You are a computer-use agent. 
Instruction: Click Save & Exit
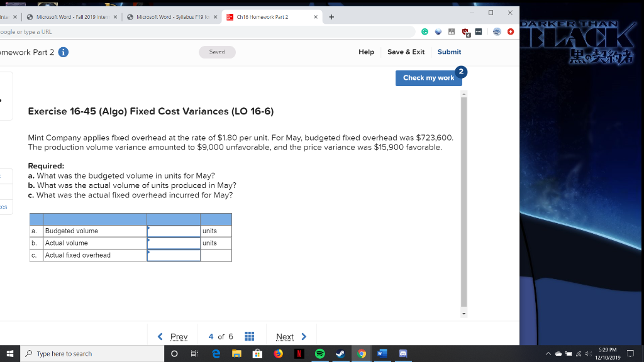pos(406,52)
